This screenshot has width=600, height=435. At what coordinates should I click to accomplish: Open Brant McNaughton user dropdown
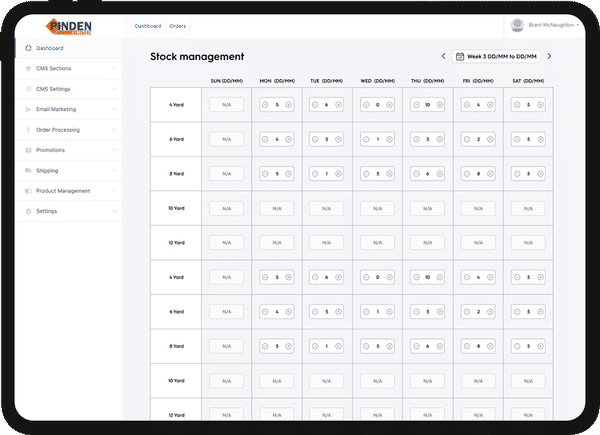pyautogui.click(x=545, y=25)
